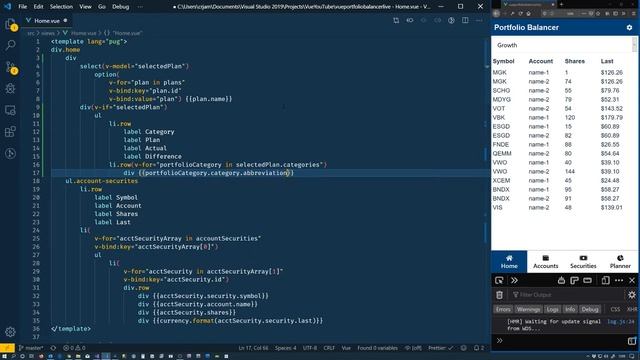The height and width of the screenshot is (360, 640).
Task: Click 'Home.vue' breadcrumb segment
Action: point(83,33)
